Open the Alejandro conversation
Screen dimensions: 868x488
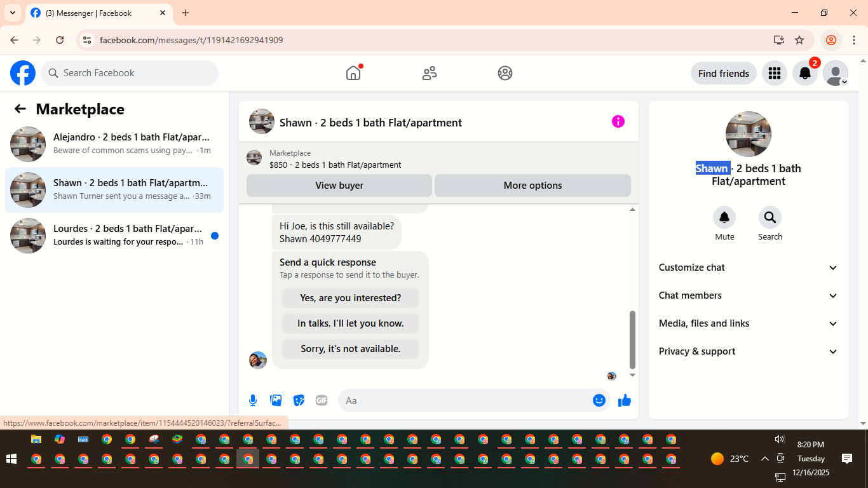click(114, 144)
